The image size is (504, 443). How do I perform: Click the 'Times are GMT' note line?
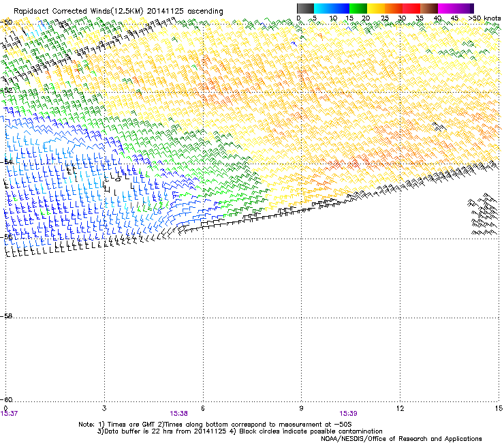coord(215,425)
